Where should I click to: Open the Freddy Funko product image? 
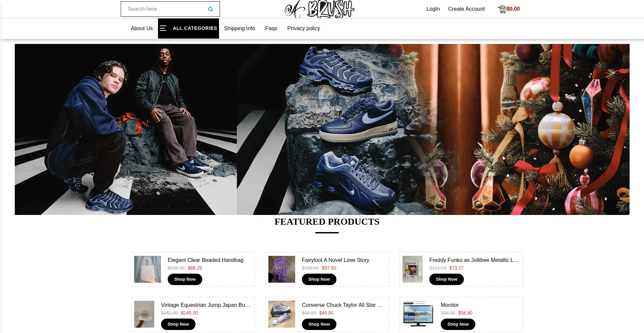click(x=413, y=269)
